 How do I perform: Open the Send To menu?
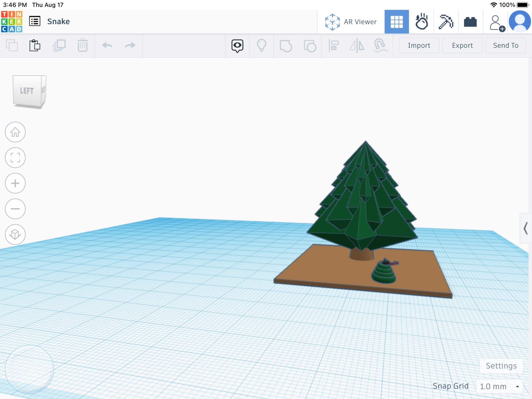(505, 45)
